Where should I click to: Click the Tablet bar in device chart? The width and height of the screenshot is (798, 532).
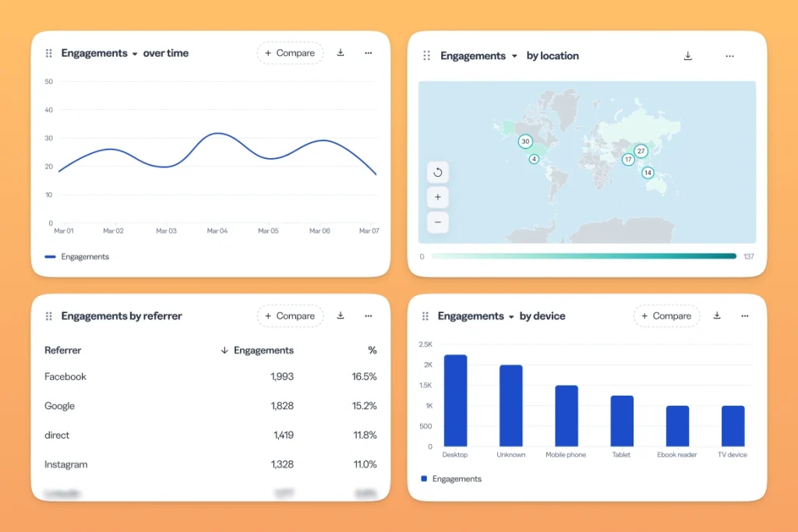click(622, 421)
